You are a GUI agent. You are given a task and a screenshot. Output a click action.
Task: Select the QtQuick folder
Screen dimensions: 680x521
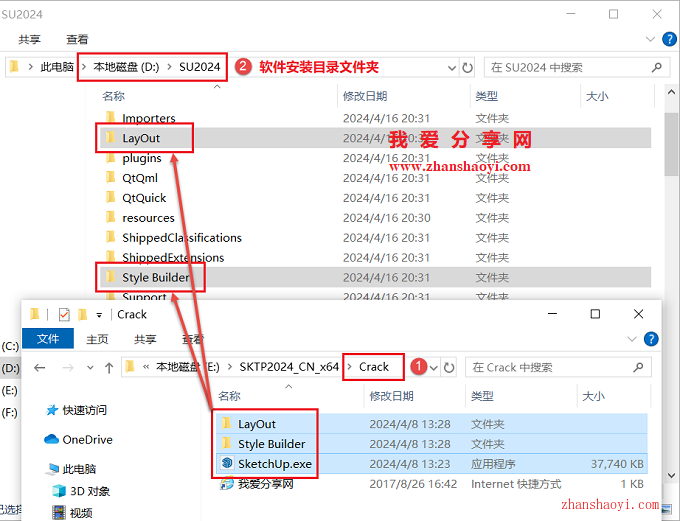pos(144,198)
